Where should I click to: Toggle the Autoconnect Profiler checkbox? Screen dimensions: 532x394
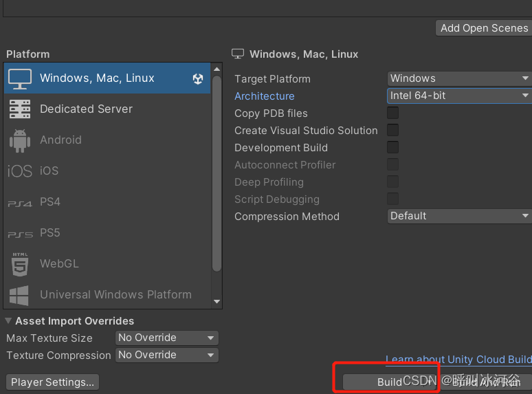392,164
